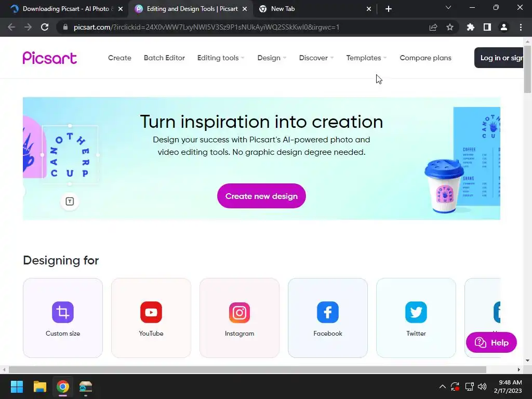
Task: Select the Instagram design icon
Action: click(x=240, y=312)
